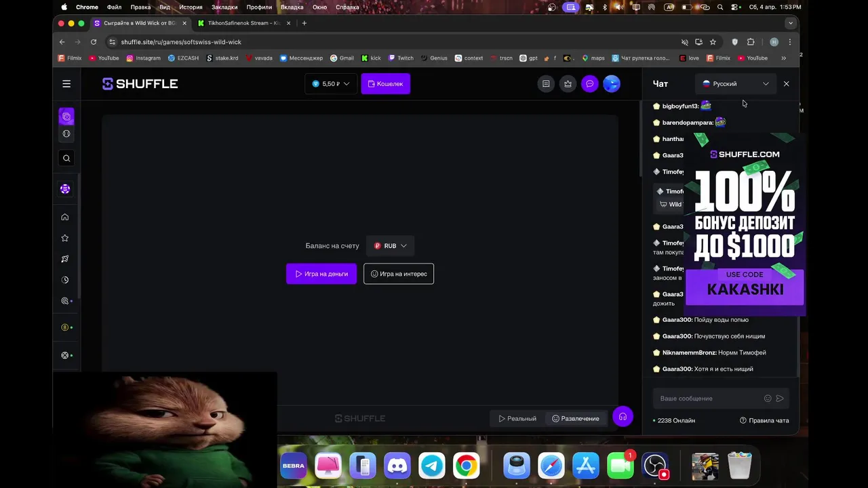
Task: Open the search icon in sidebar
Action: pos(66,158)
